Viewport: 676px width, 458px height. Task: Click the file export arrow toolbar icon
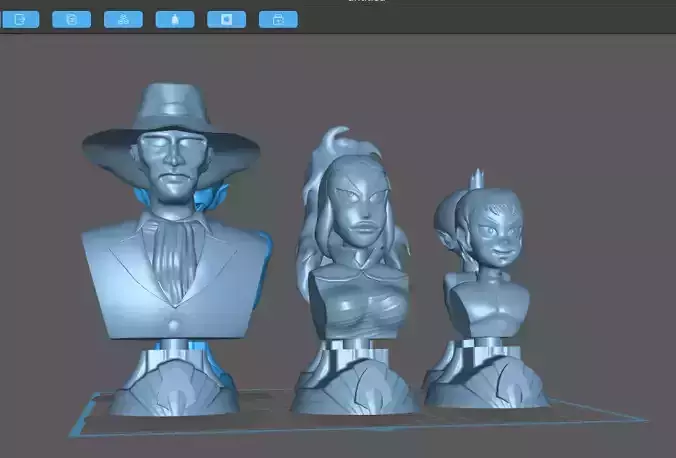(20, 20)
